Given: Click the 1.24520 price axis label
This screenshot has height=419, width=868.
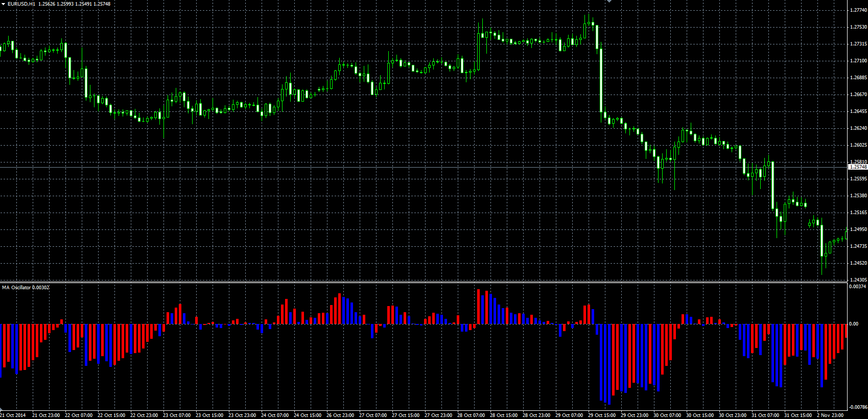Looking at the screenshot, I should point(858,263).
